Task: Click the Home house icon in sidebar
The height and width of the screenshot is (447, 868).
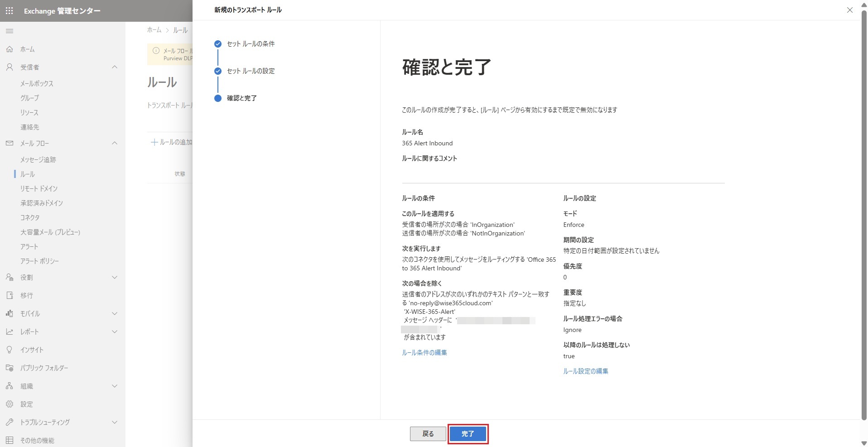Action: 10,49
